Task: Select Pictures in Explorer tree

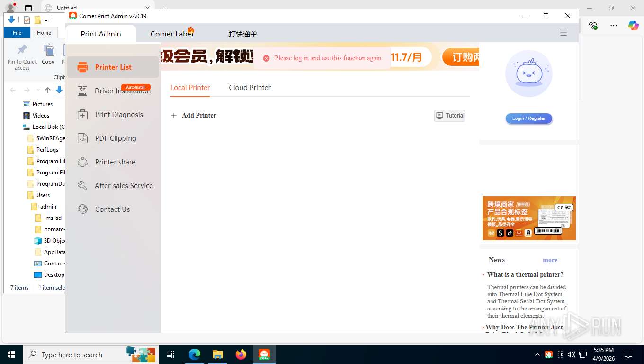Action: (x=43, y=104)
